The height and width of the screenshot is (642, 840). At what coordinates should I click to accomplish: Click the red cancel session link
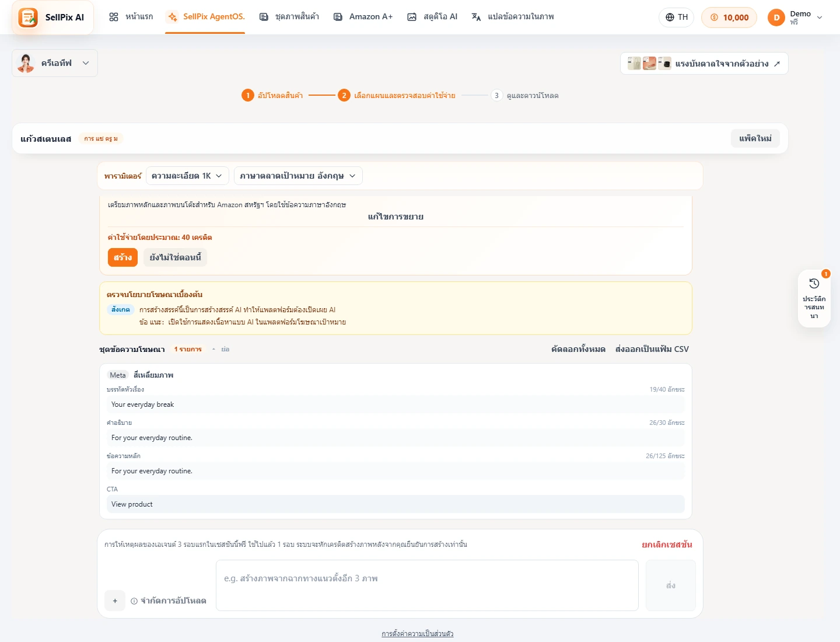click(x=667, y=545)
